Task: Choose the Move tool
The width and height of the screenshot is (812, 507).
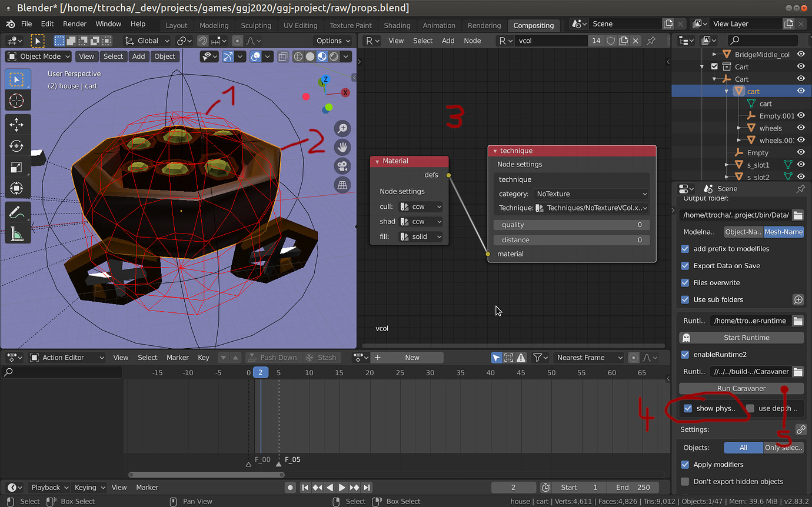Action: point(16,125)
